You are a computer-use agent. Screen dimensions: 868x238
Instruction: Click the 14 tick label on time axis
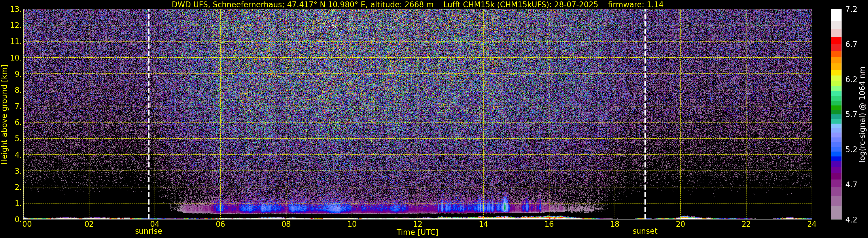tap(483, 224)
